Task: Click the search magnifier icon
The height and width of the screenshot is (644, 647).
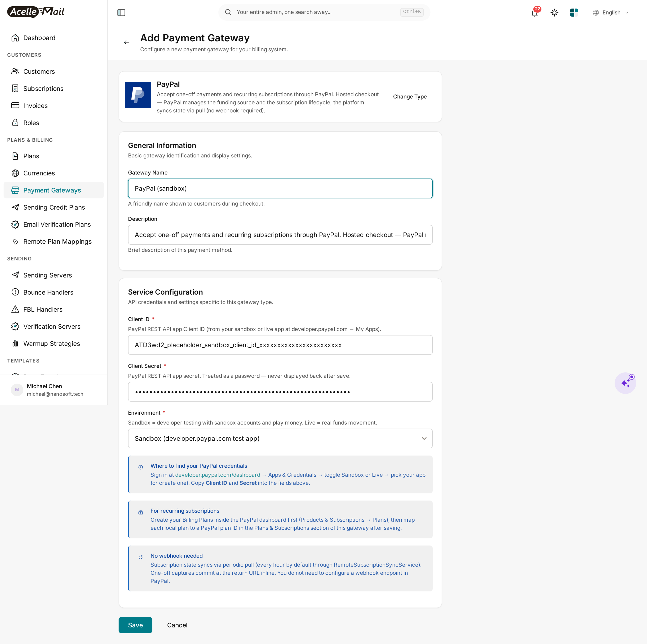Action: tap(228, 12)
